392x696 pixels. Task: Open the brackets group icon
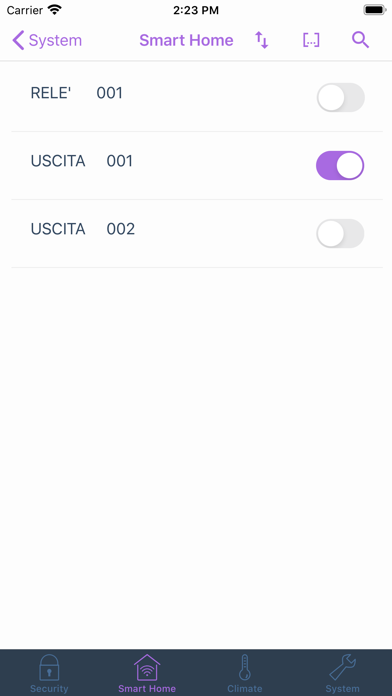pos(311,40)
